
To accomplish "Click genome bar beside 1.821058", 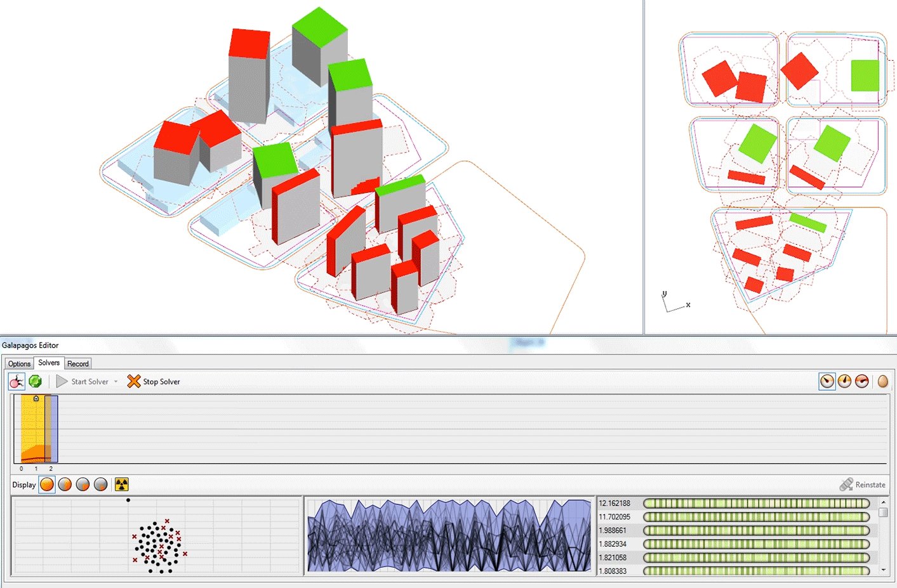I will [756, 558].
